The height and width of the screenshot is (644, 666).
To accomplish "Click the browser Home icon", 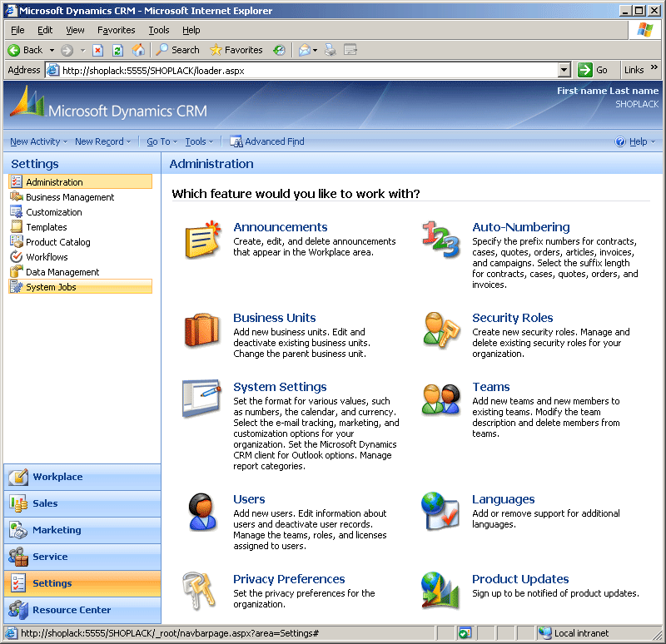I will 138,50.
